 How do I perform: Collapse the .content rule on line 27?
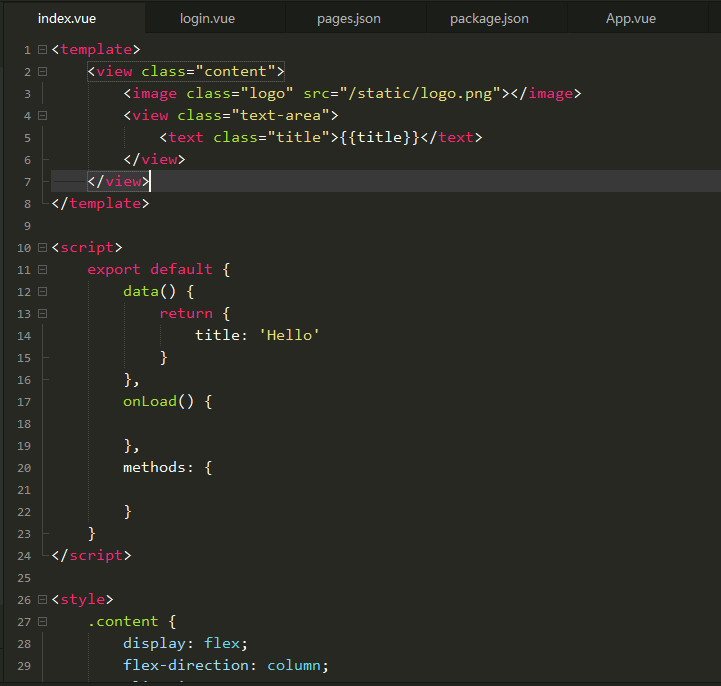coord(42,621)
